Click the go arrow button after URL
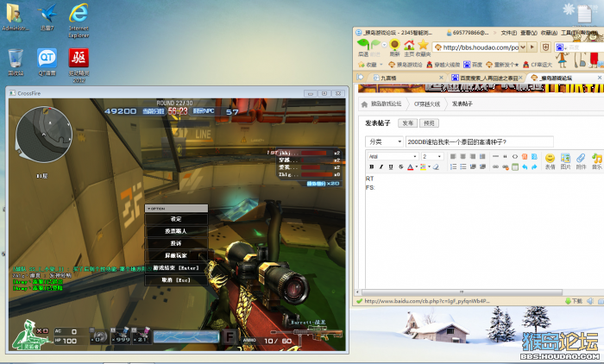 point(532,47)
